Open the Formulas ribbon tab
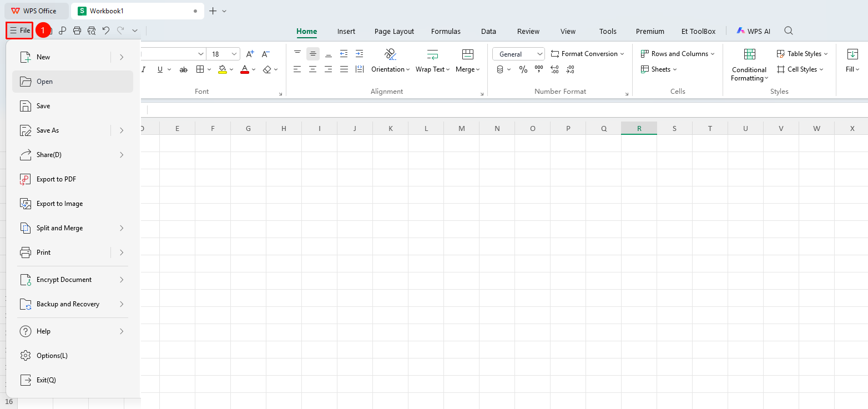This screenshot has height=409, width=868. [x=446, y=32]
